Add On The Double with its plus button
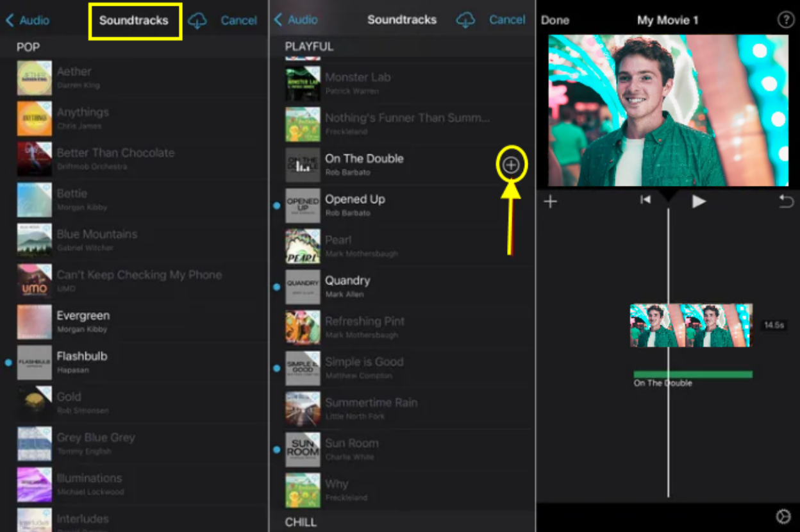Screen dimensions: 800x532 click(x=511, y=165)
